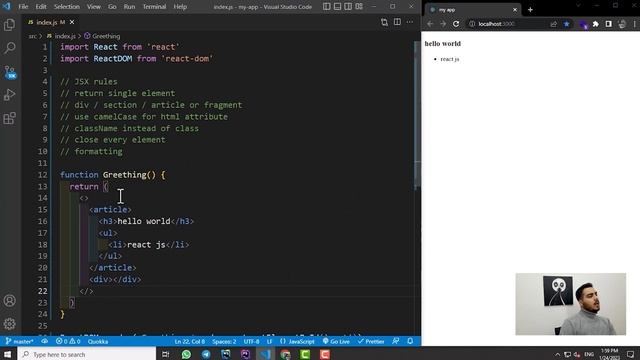Click code line 16 with hello world

(x=147, y=221)
